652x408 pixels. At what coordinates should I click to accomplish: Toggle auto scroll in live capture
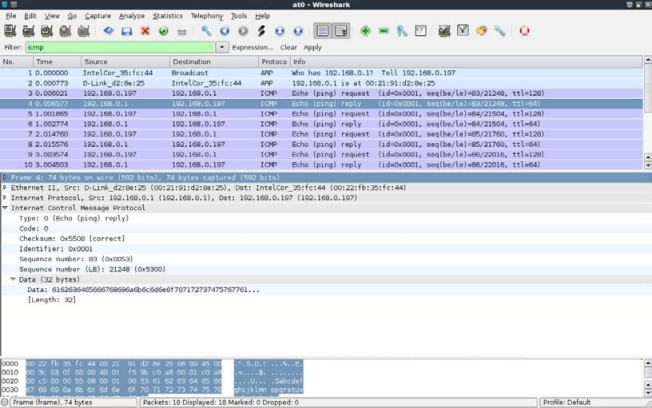coord(341,31)
